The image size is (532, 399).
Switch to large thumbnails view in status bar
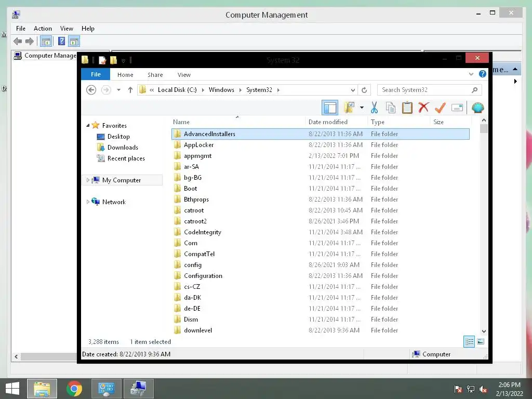481,342
